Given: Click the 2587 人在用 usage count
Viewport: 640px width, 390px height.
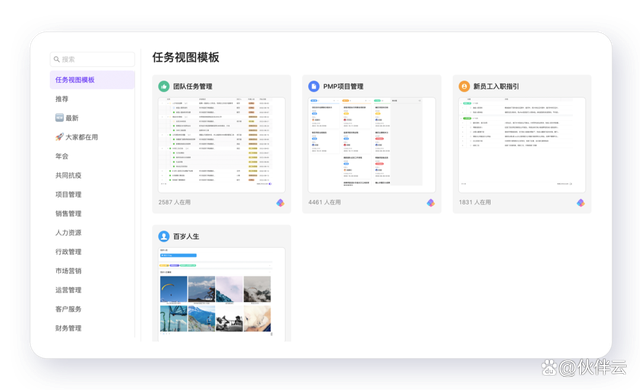Looking at the screenshot, I should click(x=174, y=202).
